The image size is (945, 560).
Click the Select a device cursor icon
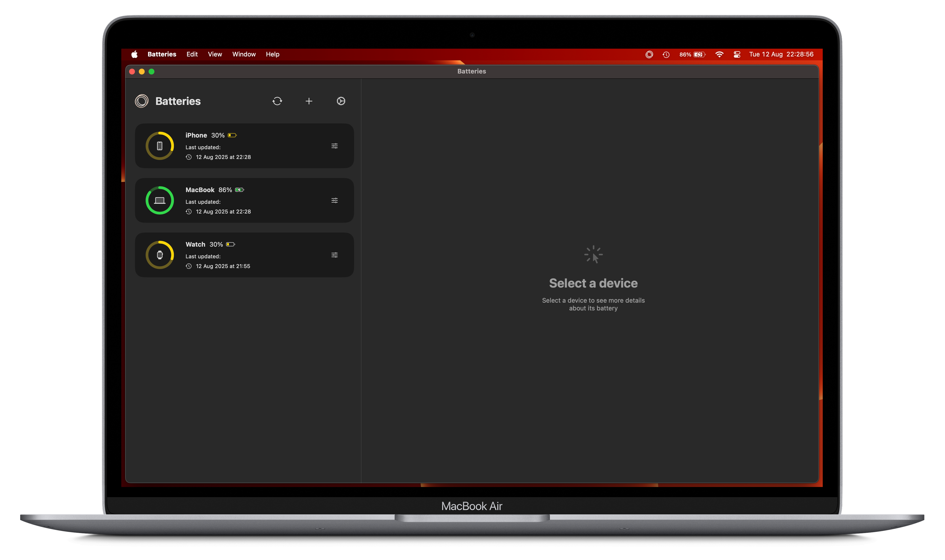click(593, 254)
